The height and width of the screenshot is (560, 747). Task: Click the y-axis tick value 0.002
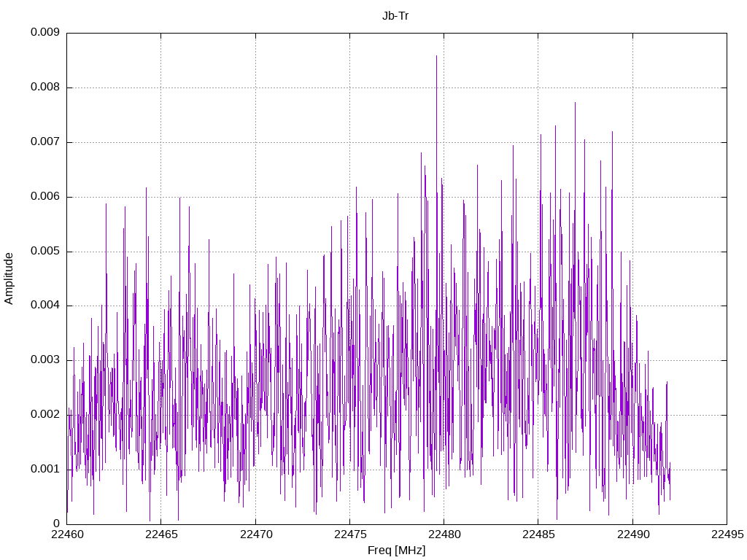point(45,414)
